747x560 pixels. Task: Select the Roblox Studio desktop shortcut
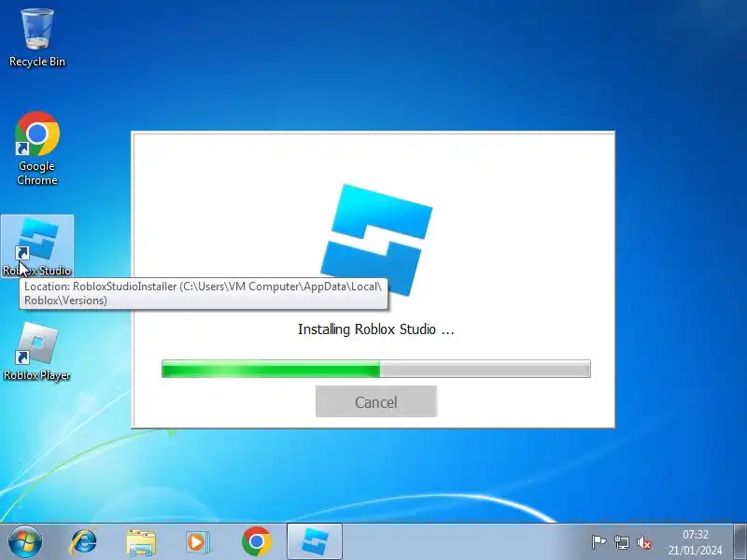(37, 246)
